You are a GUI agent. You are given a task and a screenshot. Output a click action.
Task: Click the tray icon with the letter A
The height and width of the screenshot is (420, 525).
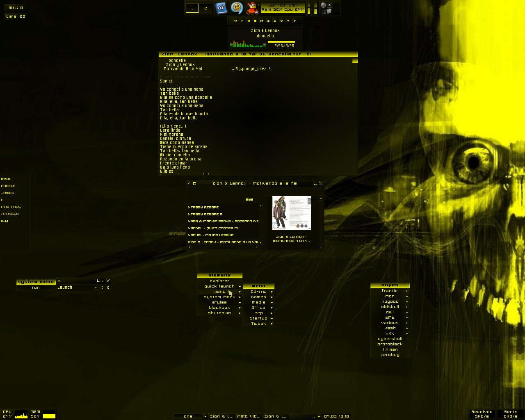329,5
